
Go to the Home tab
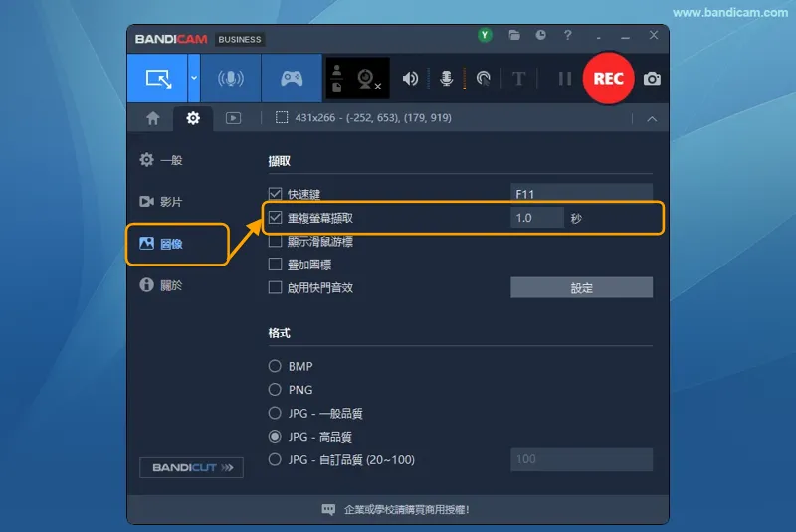tap(153, 118)
